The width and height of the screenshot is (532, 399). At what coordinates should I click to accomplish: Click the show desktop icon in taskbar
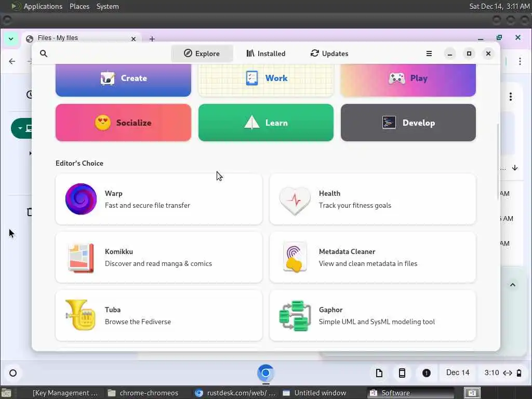pyautogui.click(x=6, y=393)
